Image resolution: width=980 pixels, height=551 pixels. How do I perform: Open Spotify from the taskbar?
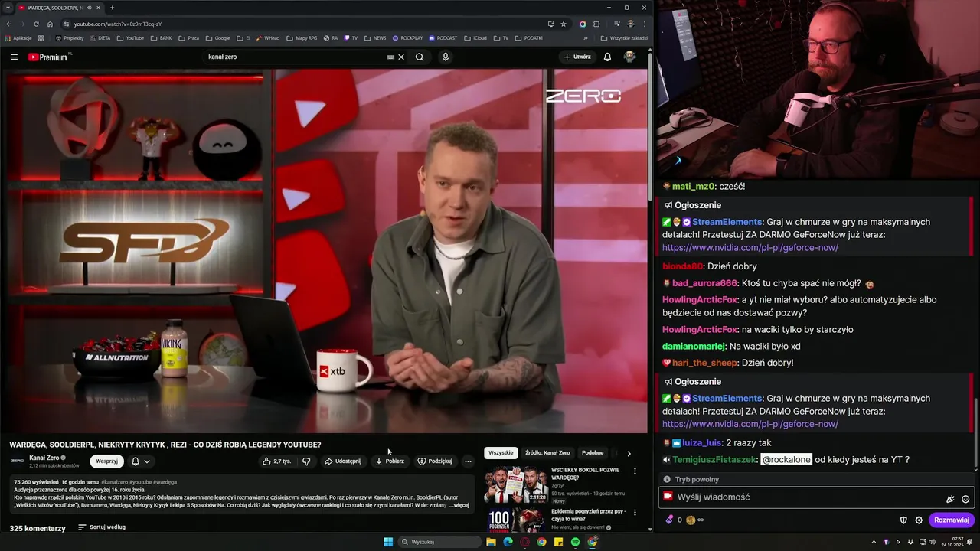575,542
